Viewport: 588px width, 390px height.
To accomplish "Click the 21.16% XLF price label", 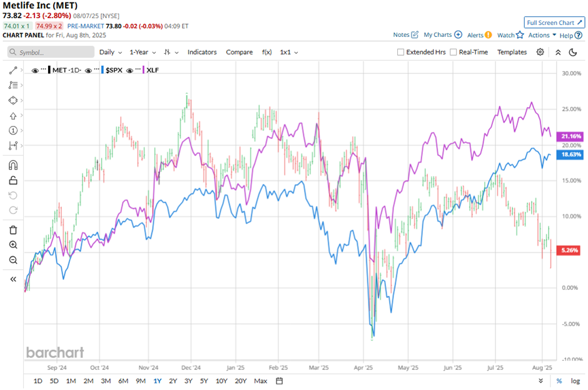I will [x=570, y=136].
